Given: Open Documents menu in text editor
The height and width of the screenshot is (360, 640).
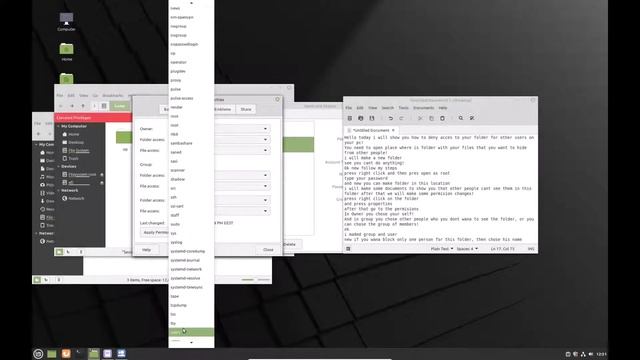Looking at the screenshot, I should 424,108.
